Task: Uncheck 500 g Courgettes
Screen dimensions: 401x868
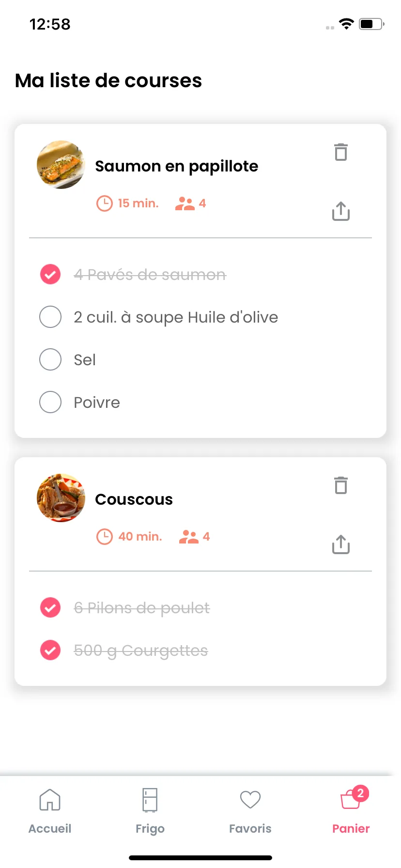Action: tap(50, 650)
